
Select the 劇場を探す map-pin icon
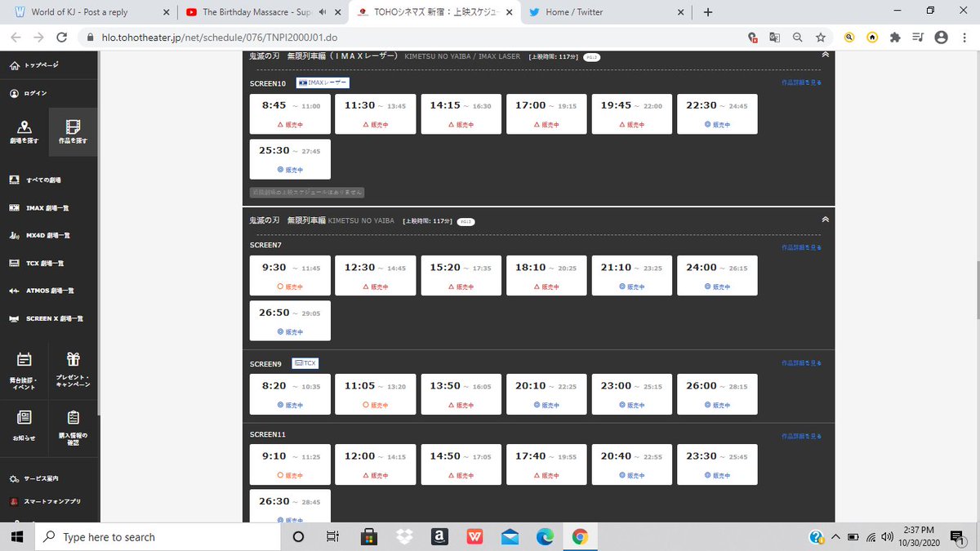24,126
